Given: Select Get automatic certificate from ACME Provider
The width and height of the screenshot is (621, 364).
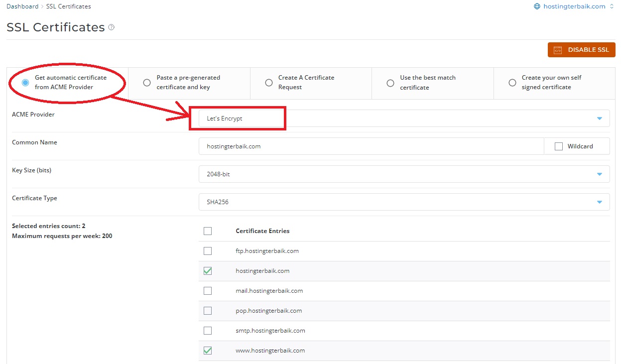Looking at the screenshot, I should click(x=25, y=83).
